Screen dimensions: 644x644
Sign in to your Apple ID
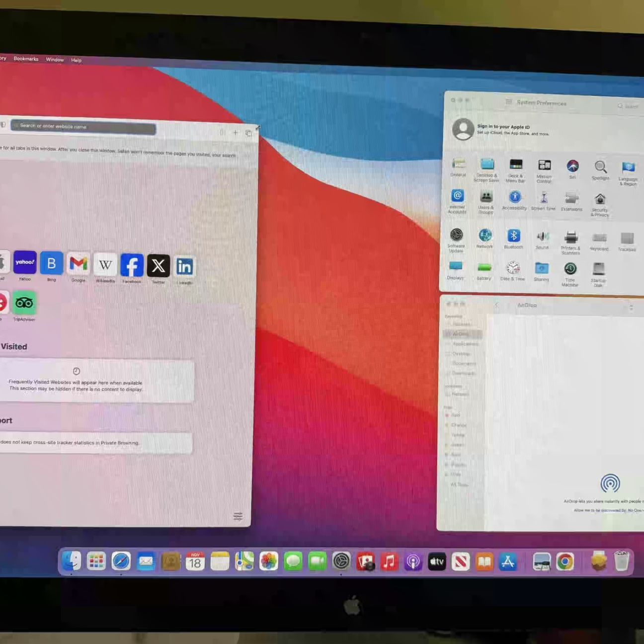pyautogui.click(x=503, y=127)
